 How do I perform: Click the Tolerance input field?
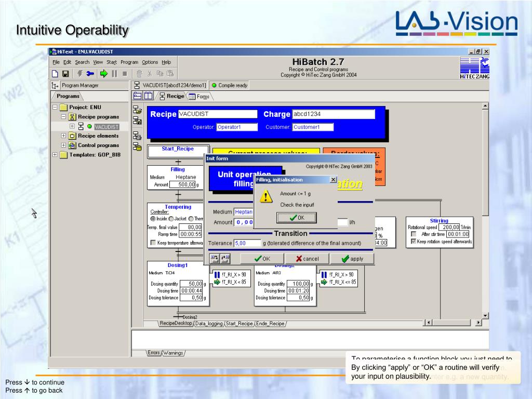247,243
